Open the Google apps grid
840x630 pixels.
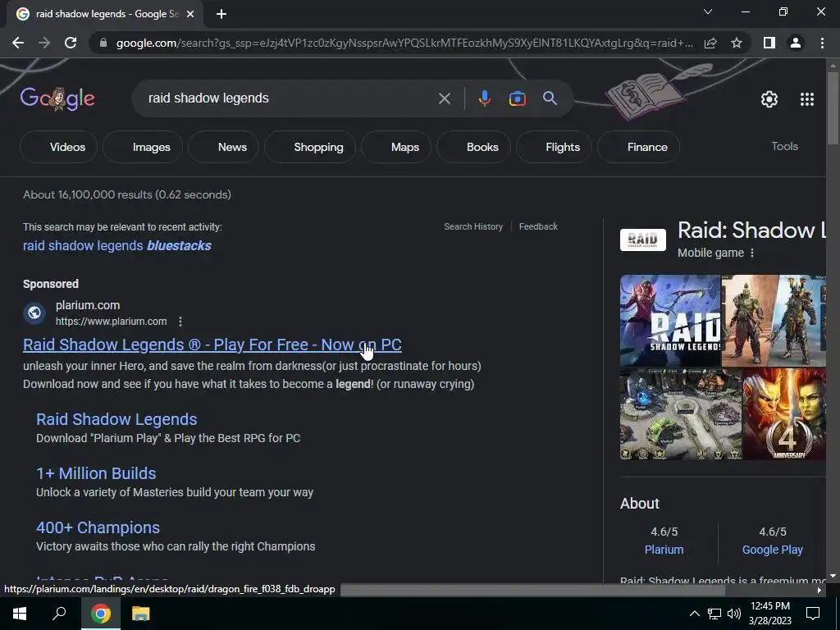coord(807,99)
